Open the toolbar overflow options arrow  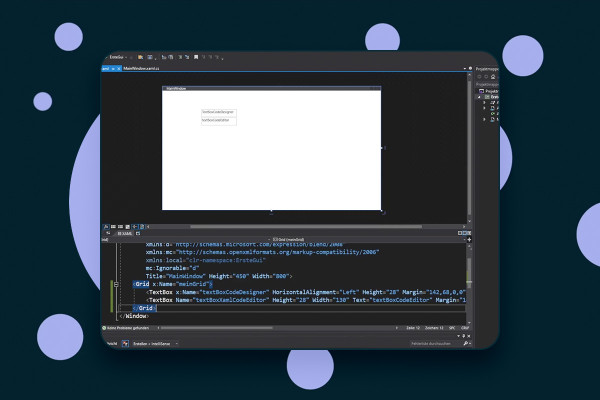tap(222, 58)
